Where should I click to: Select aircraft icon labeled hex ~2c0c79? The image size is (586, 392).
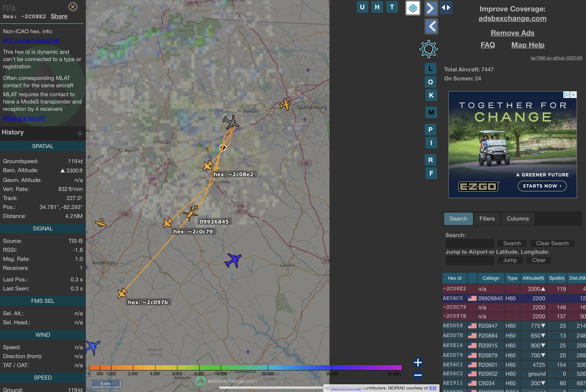click(168, 222)
